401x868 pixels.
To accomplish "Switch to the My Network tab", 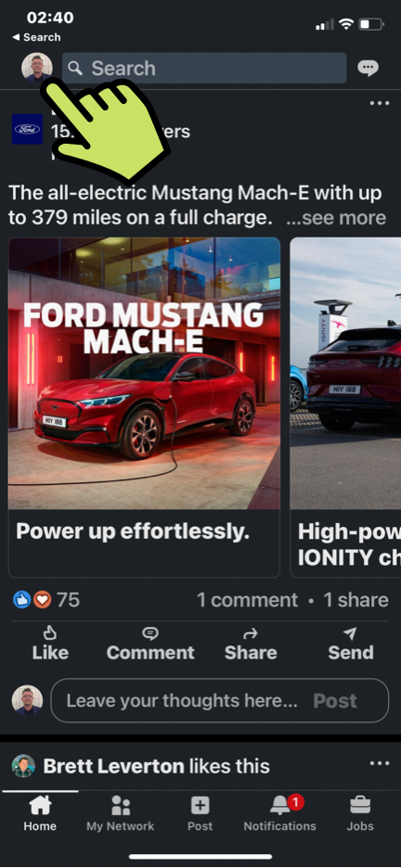I will coord(120,813).
